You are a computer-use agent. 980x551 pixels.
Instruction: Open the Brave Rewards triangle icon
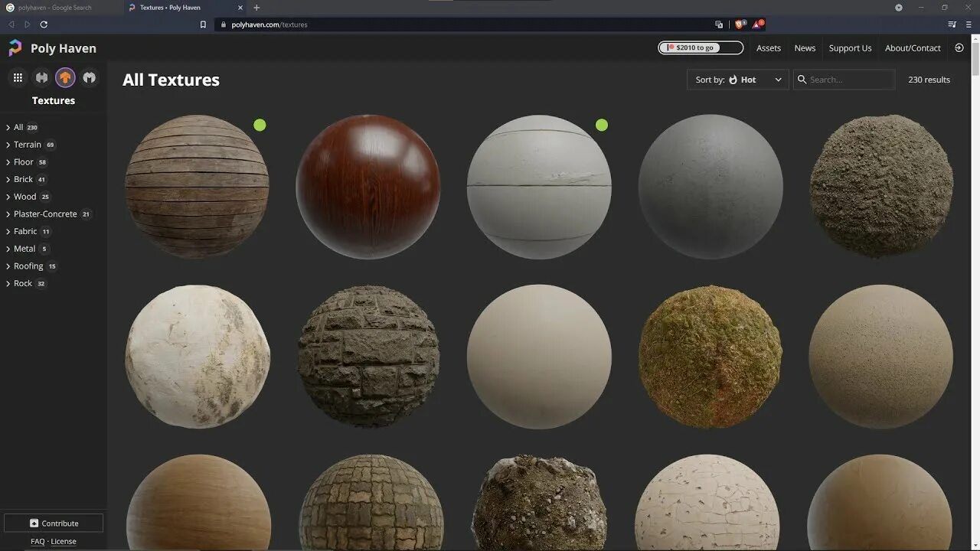pos(757,24)
